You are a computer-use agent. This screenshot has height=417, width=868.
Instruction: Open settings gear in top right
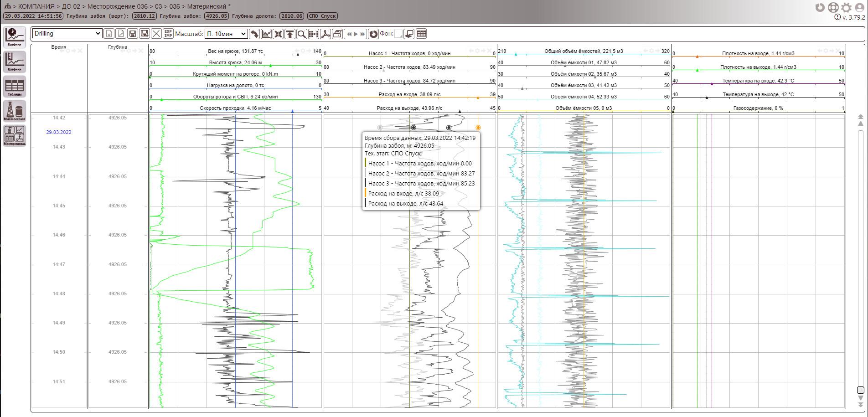coord(846,7)
